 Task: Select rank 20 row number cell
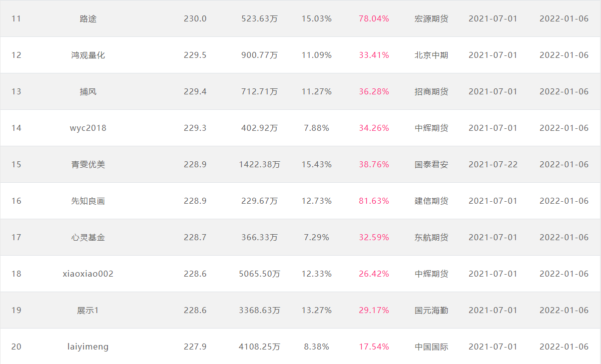[x=16, y=347]
